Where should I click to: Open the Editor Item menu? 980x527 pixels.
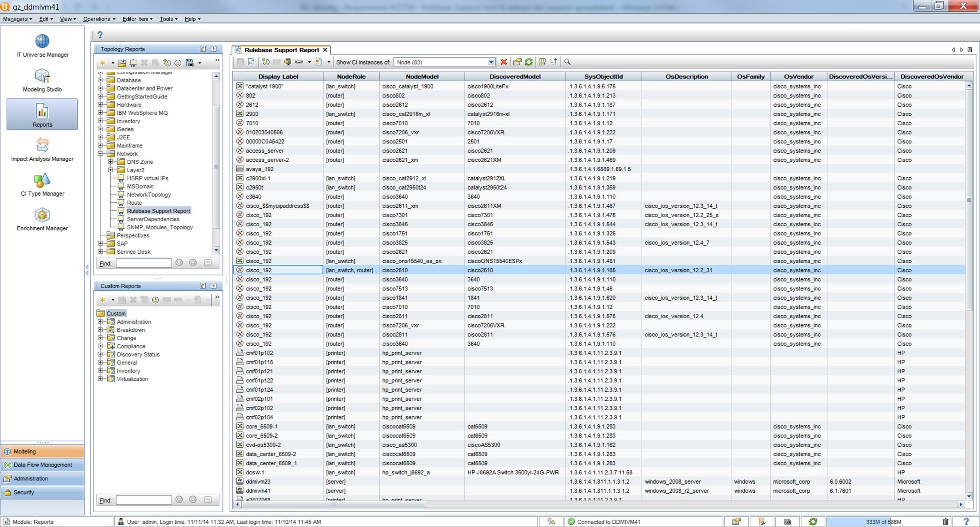(x=137, y=19)
